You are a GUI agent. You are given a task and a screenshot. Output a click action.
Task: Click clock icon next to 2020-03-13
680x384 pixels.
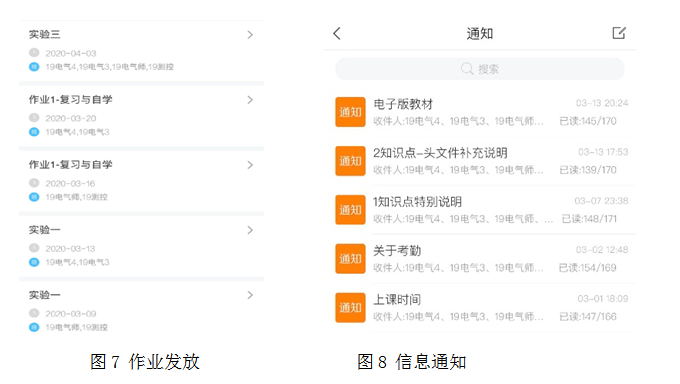pyautogui.click(x=34, y=248)
